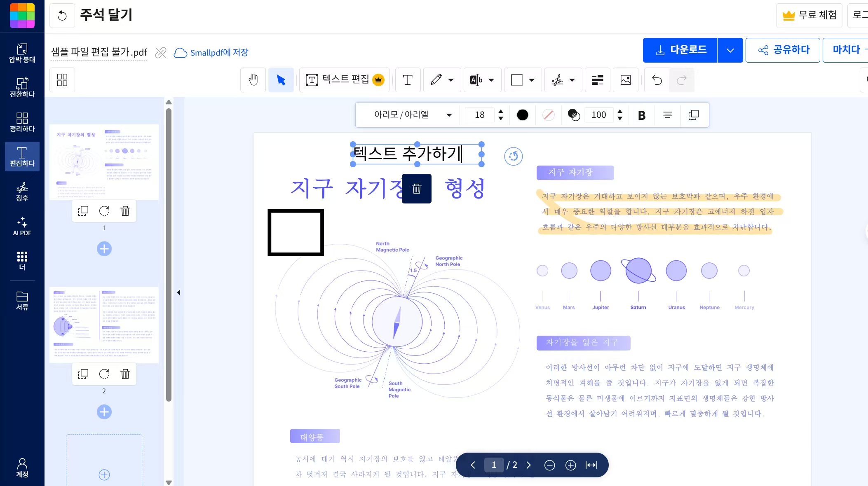Save the file to Smallpdf
The image size is (868, 486).
211,53
